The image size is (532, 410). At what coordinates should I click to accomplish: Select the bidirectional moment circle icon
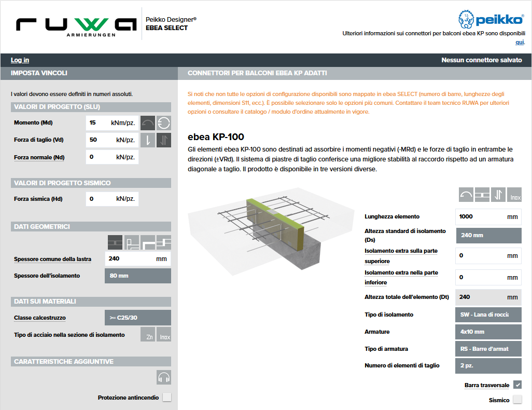click(x=164, y=123)
